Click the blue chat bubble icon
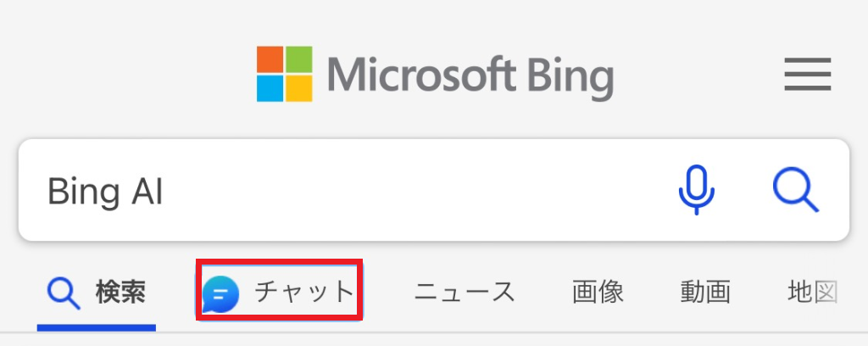 click(x=220, y=294)
